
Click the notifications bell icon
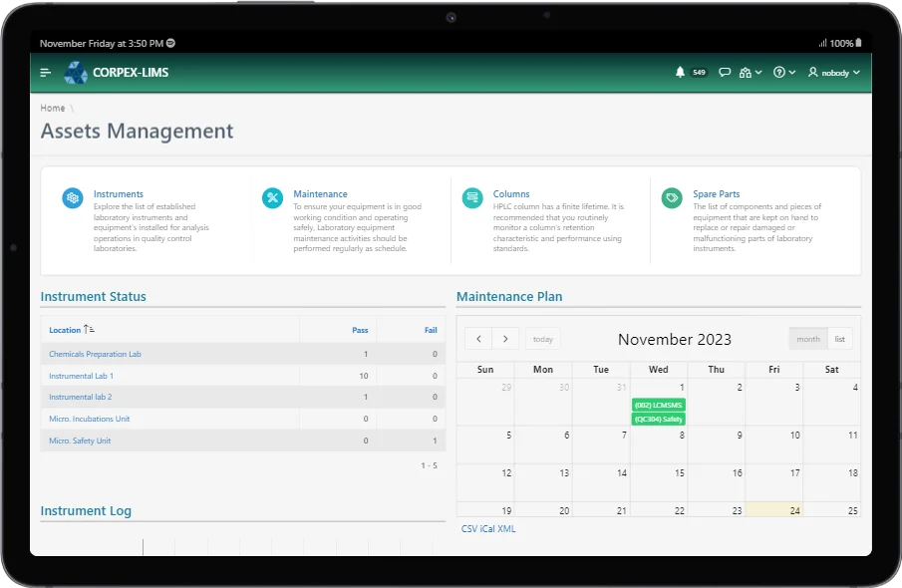[680, 73]
